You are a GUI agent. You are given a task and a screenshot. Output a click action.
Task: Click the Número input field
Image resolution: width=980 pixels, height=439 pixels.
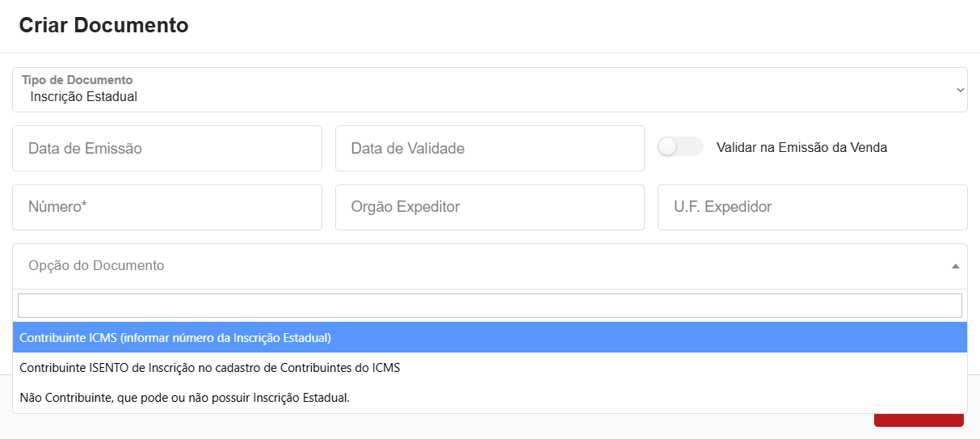click(x=167, y=207)
